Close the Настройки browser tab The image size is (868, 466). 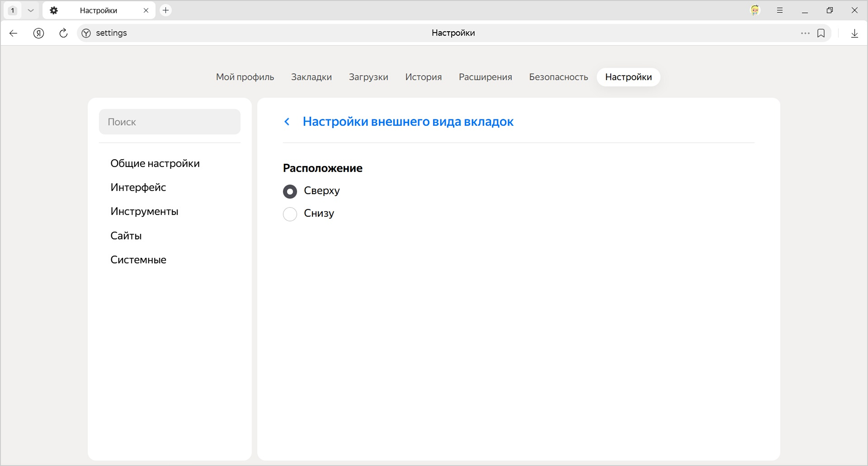(x=146, y=10)
